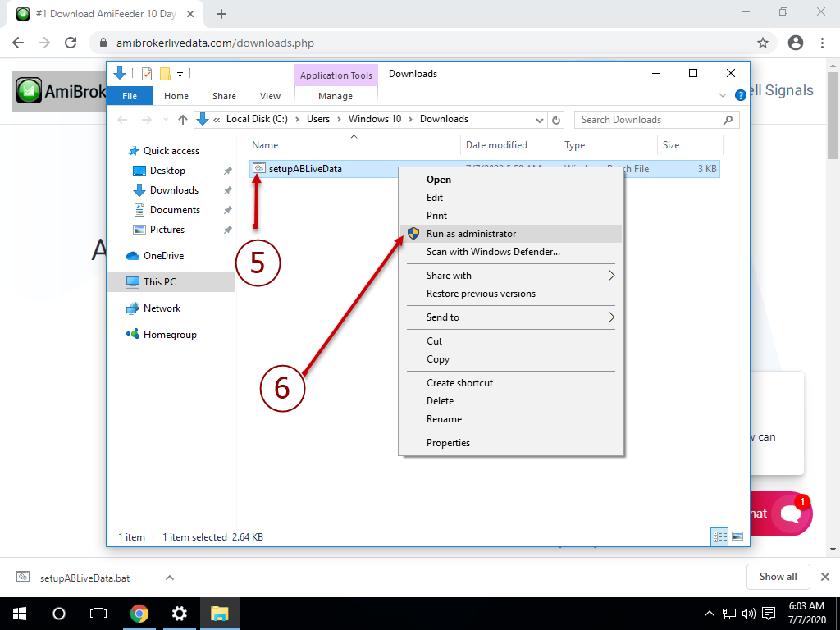Open Explorer help question icon
This screenshot has height=630, width=840.
(x=741, y=95)
